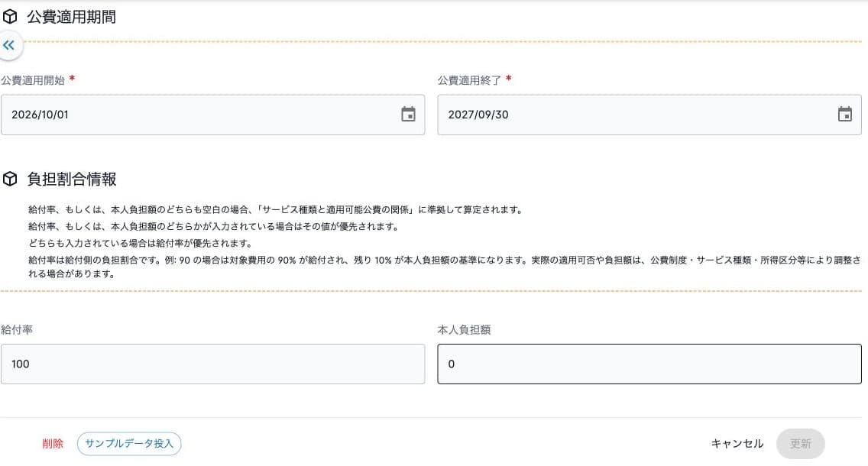Screen dimensions: 868x466
Task: Click cube icon beside 公費適用期間 heading
Action: (x=10, y=17)
